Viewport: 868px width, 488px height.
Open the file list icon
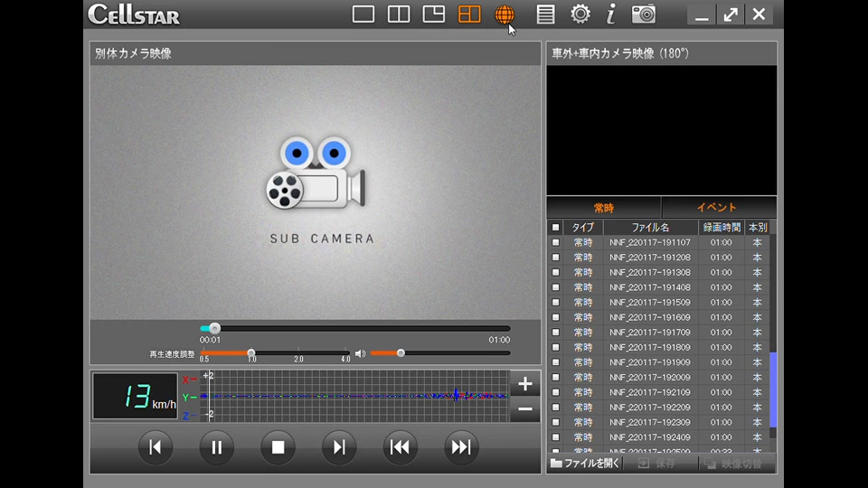click(545, 14)
